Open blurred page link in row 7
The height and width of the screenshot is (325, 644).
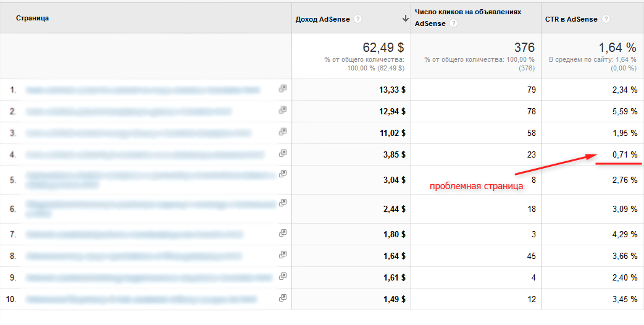coord(134,235)
